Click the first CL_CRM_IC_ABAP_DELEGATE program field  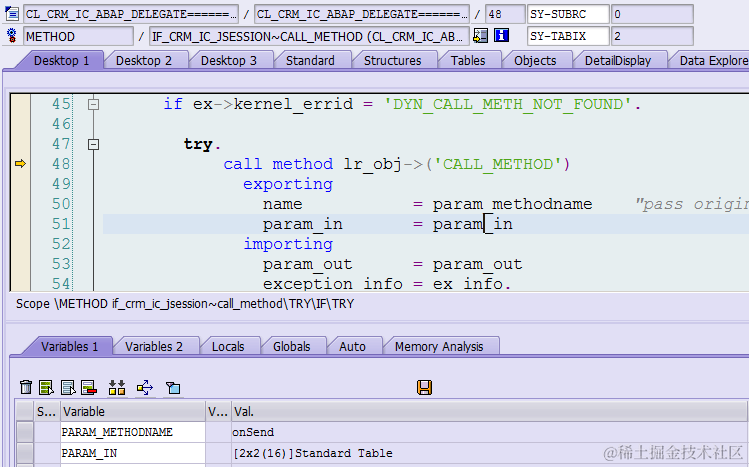(x=131, y=14)
